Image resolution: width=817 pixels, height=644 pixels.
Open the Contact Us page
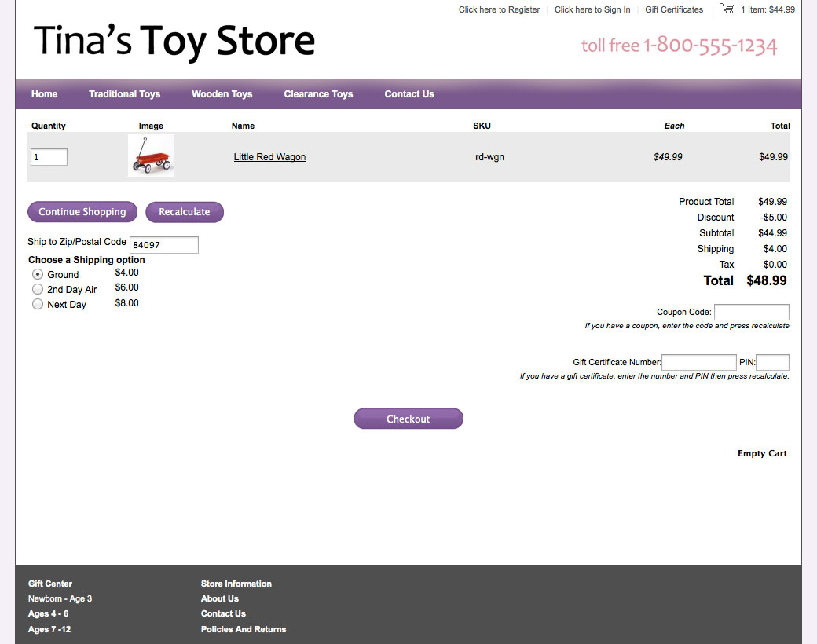tap(408, 93)
